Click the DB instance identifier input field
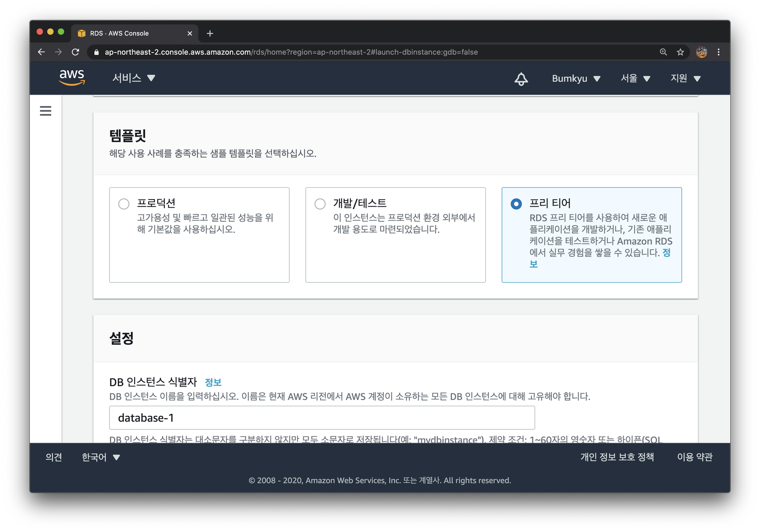This screenshot has width=760, height=532. (x=322, y=418)
